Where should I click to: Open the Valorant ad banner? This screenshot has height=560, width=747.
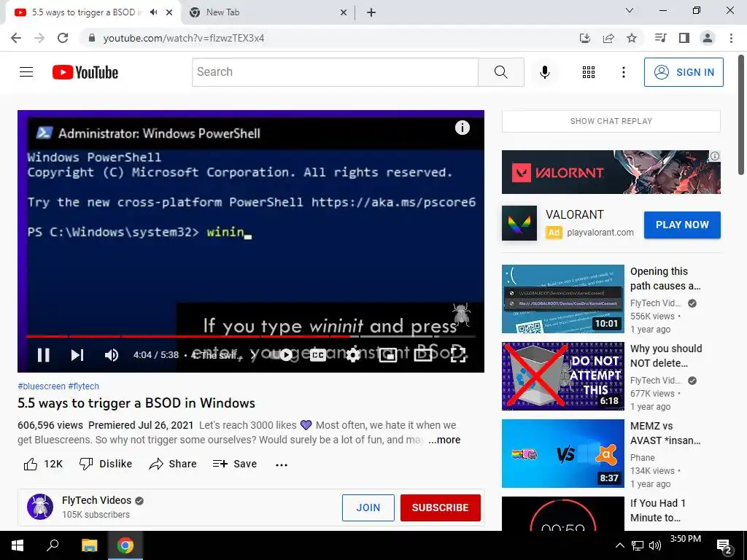(x=611, y=172)
